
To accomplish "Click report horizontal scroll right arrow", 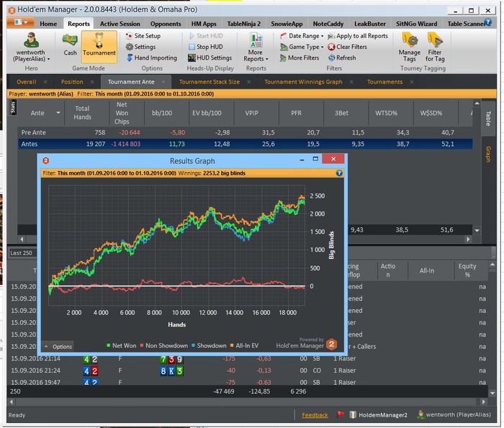I will 468,240.
